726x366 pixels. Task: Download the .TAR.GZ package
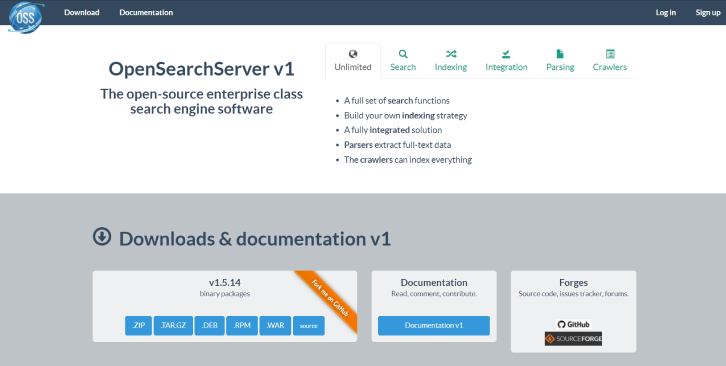tap(173, 326)
